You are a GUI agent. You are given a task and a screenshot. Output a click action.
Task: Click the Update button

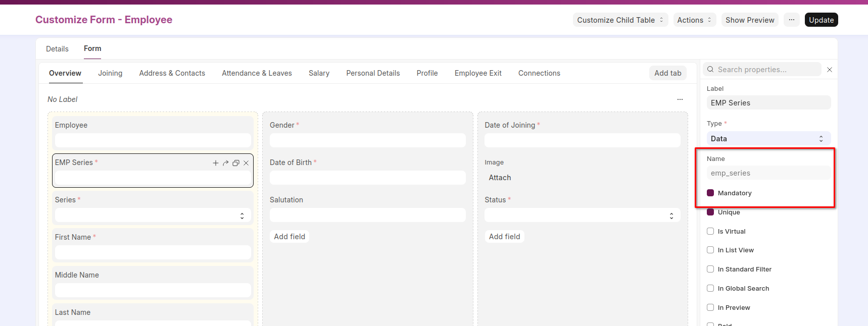[x=821, y=20]
